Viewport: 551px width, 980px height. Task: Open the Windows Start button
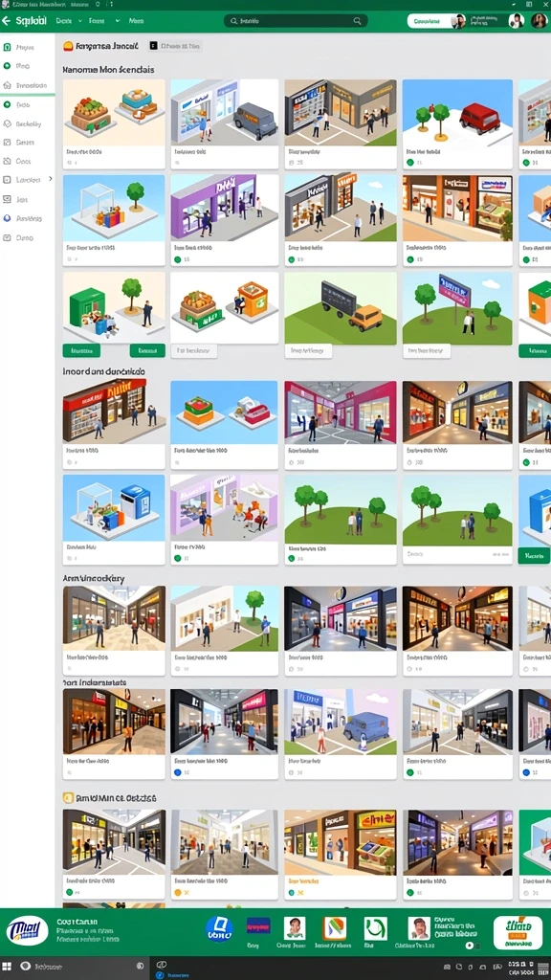[x=9, y=965]
